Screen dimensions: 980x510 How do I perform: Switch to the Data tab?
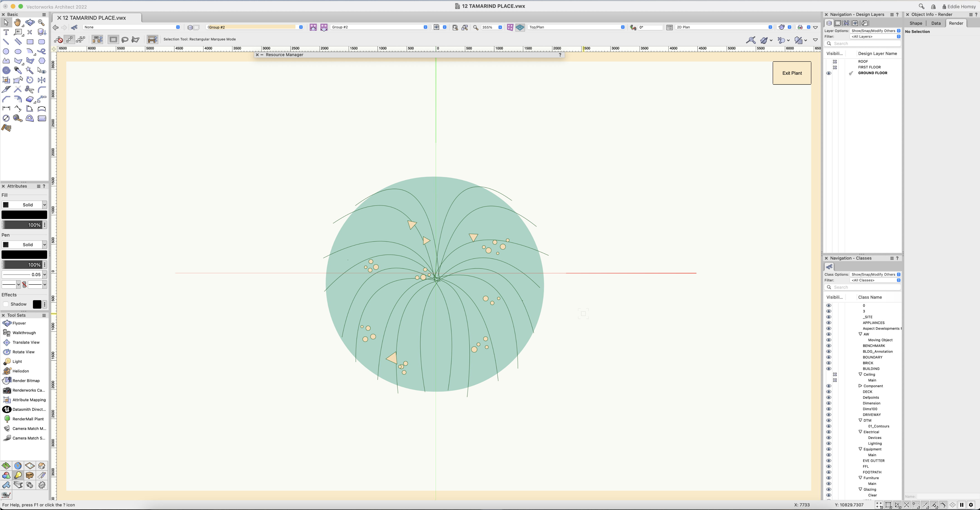[x=935, y=23]
